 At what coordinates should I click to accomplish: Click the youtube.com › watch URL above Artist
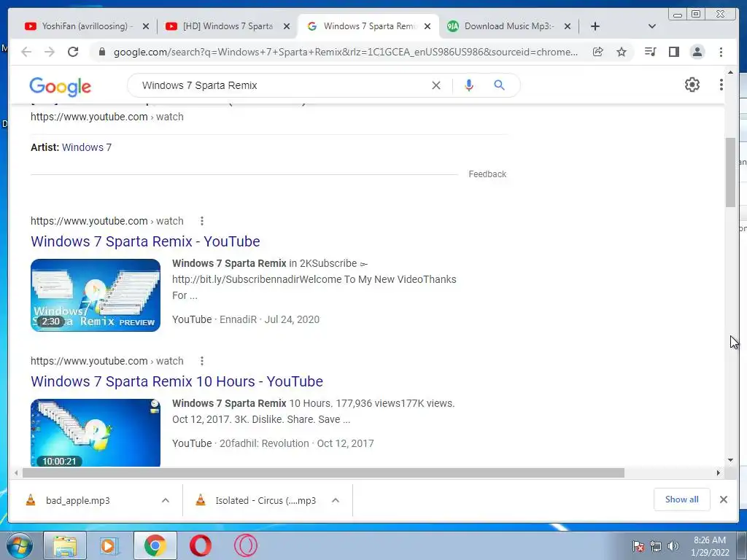click(x=107, y=117)
